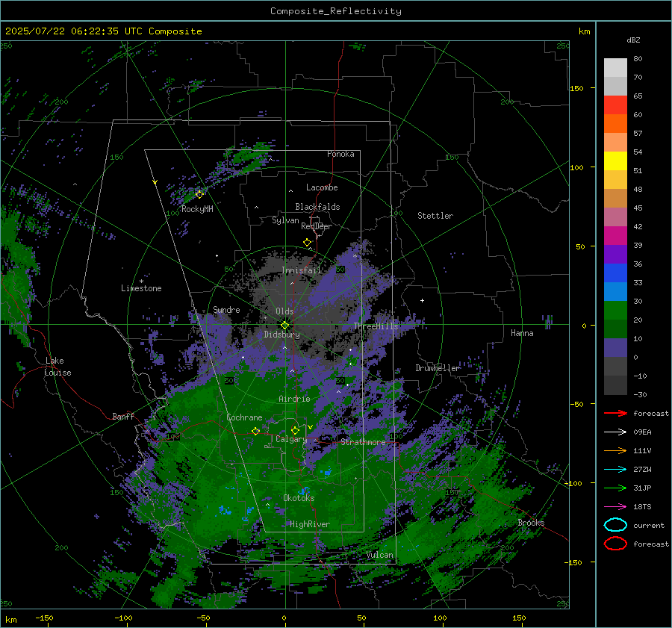Pick the magenta swatch below 42 dBZ
Image resolution: width=672 pixels, height=628 pixels.
coord(615,235)
